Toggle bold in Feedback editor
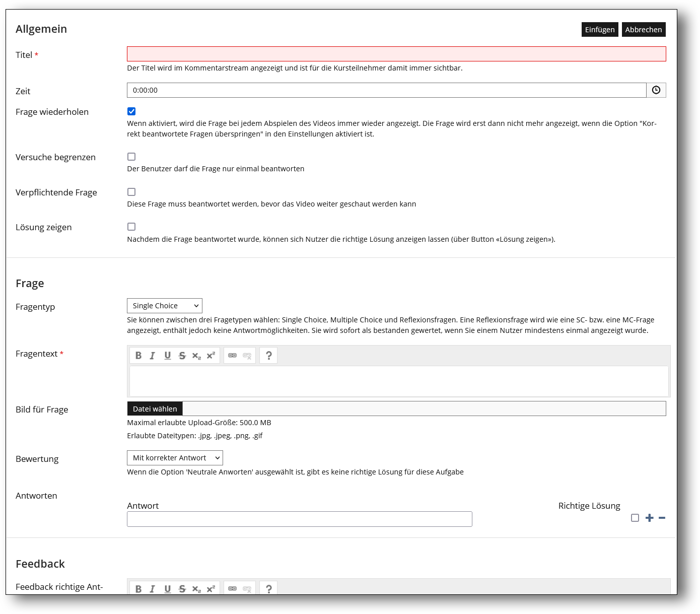 click(138, 589)
